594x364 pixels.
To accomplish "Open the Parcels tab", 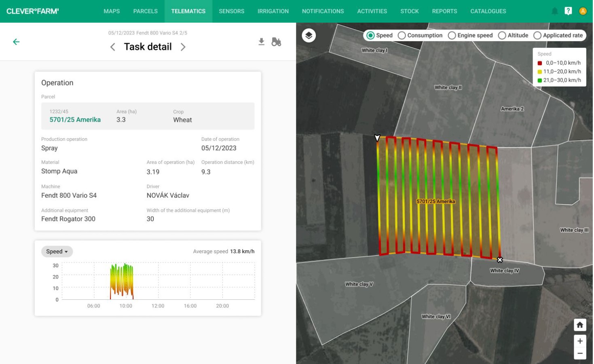I will pos(146,11).
